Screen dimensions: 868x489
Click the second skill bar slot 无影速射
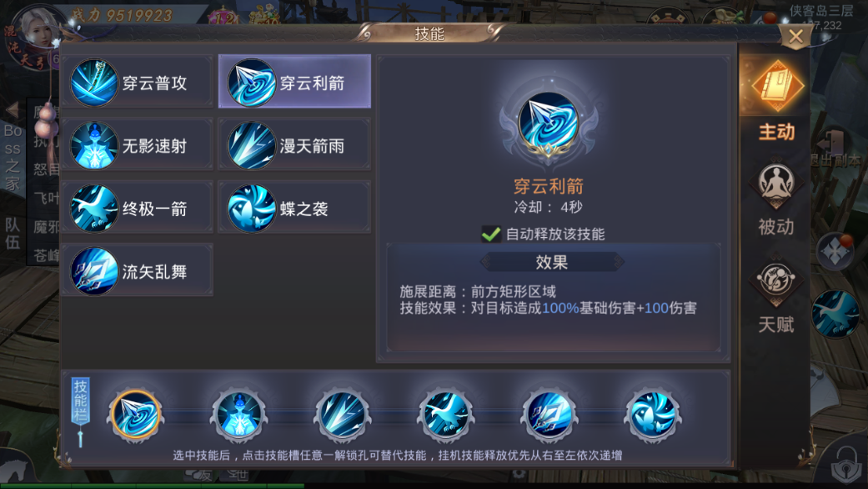pyautogui.click(x=239, y=415)
